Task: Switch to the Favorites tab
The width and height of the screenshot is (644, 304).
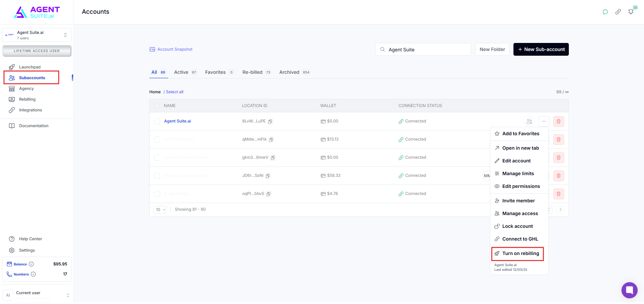Action: coord(219,72)
